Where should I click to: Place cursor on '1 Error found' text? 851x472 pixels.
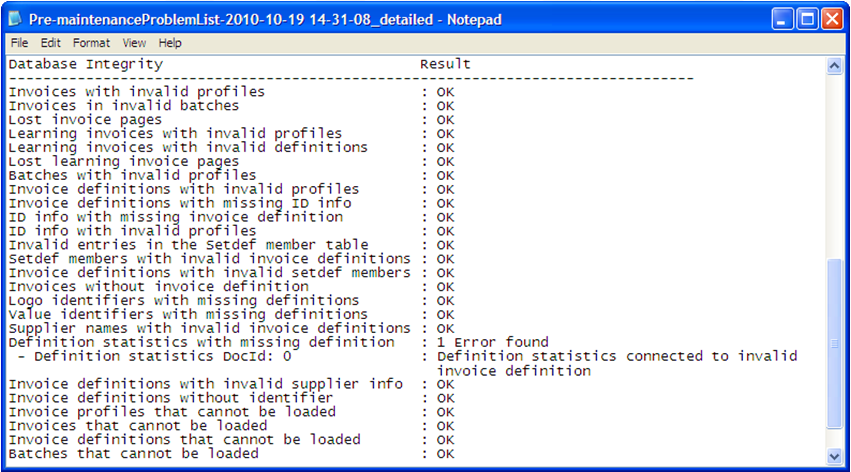[x=492, y=342]
